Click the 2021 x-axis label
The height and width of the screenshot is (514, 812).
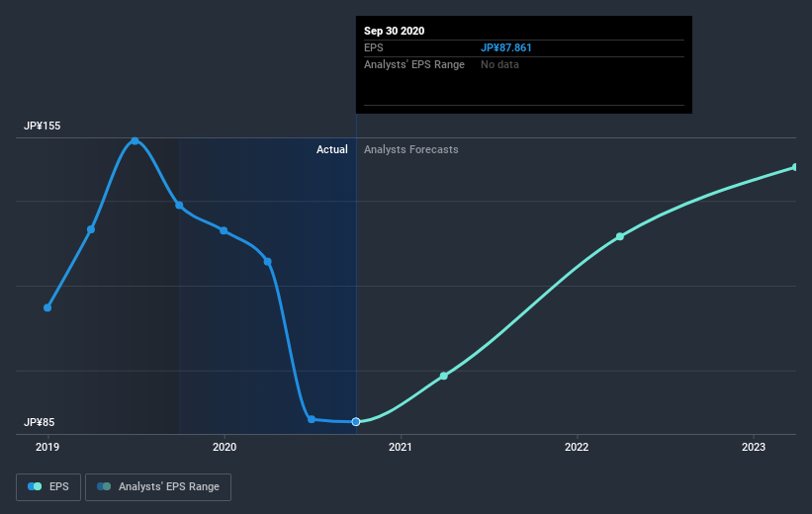coord(401,447)
